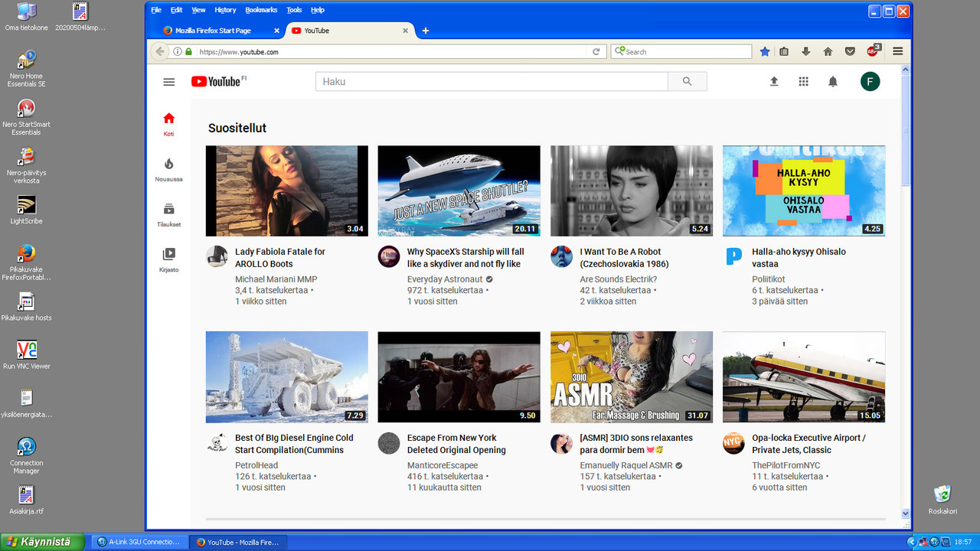
Task: Open the Tilaukset subscriptions sidebar icon
Action: (x=169, y=215)
